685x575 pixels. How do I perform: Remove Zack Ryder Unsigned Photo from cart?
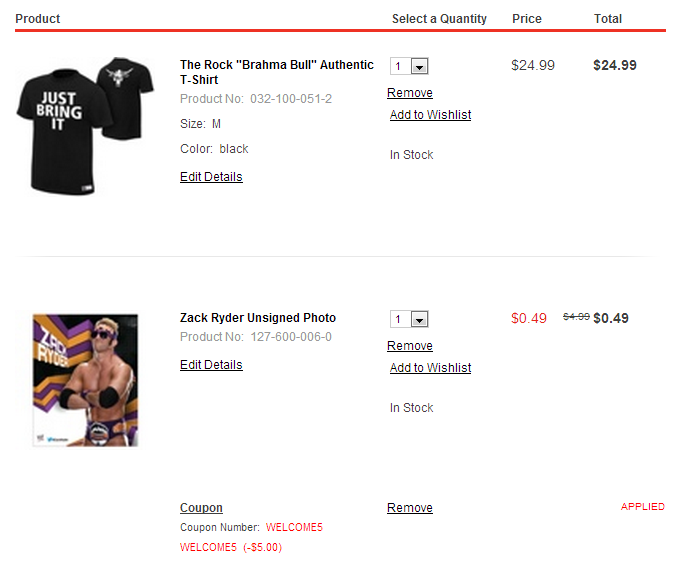pyautogui.click(x=410, y=346)
